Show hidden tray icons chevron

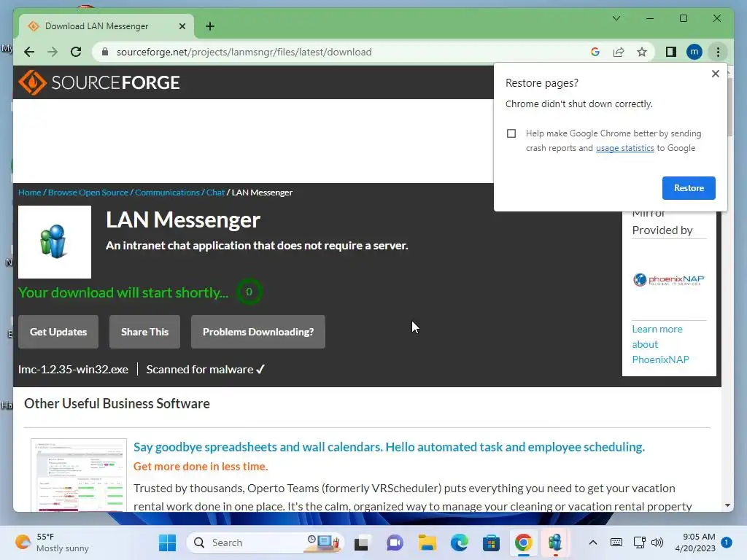pos(592,542)
